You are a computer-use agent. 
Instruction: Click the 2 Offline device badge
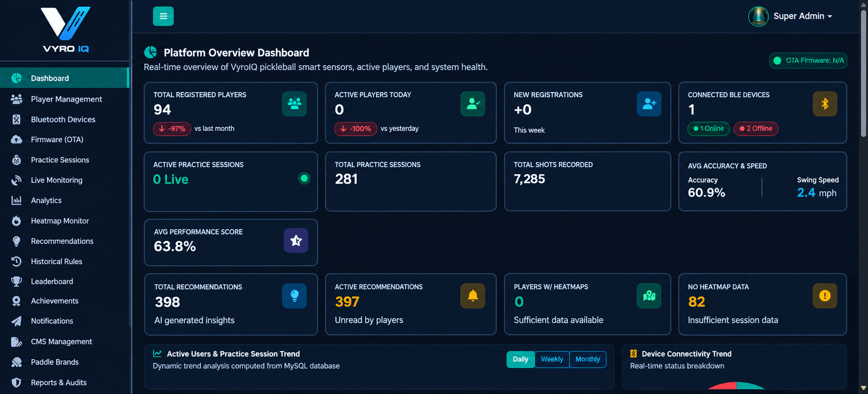pyautogui.click(x=756, y=129)
